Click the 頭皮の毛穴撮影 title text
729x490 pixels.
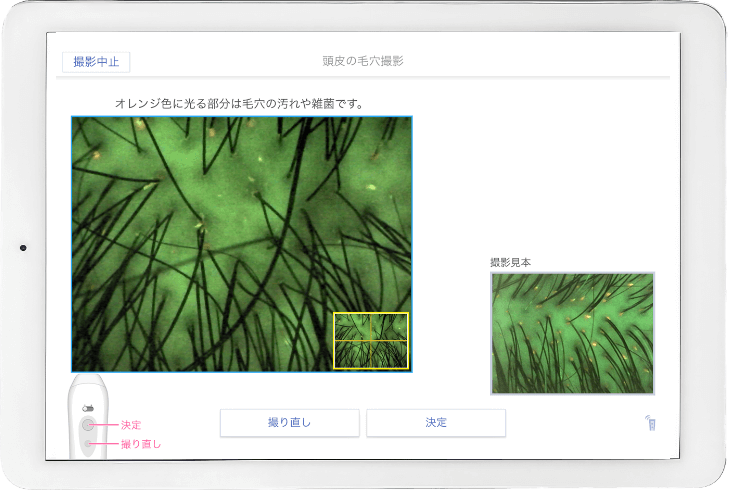[363, 61]
